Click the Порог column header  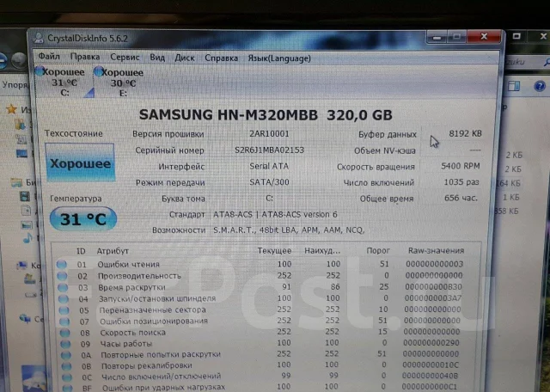point(378,250)
